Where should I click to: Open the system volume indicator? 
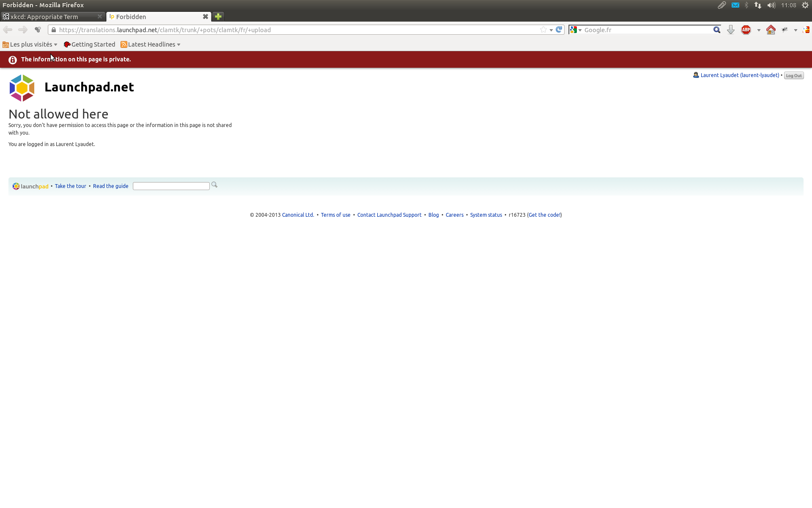pos(771,5)
